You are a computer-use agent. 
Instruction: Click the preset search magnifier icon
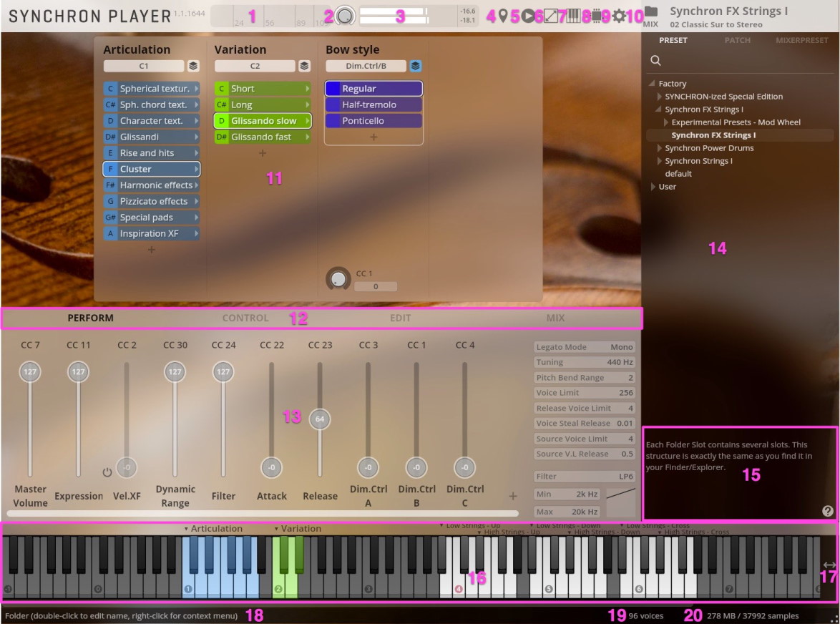click(655, 61)
